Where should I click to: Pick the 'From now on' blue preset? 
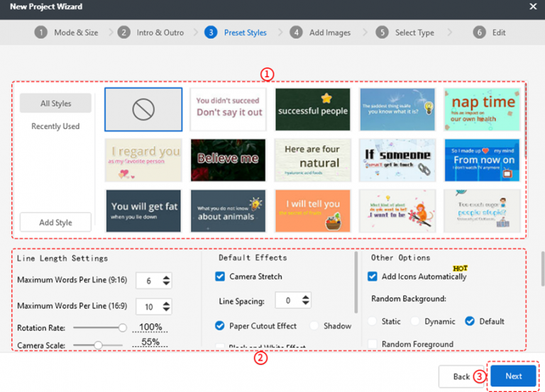pyautogui.click(x=482, y=159)
